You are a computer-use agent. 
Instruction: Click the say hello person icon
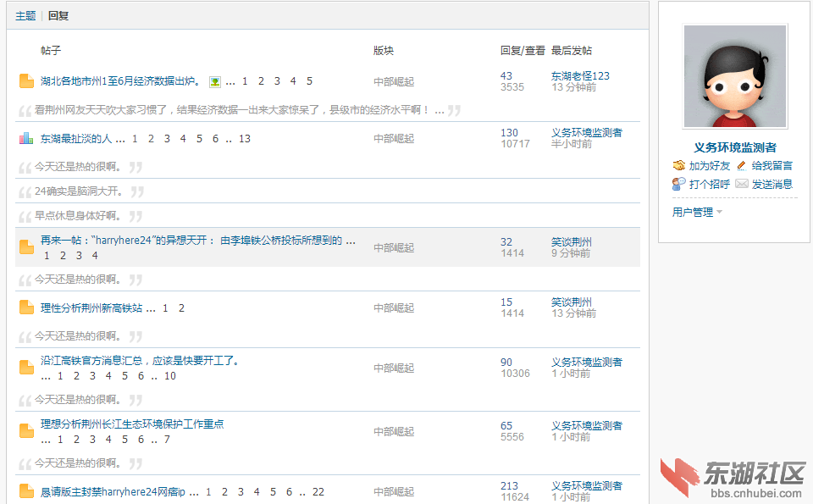point(678,184)
